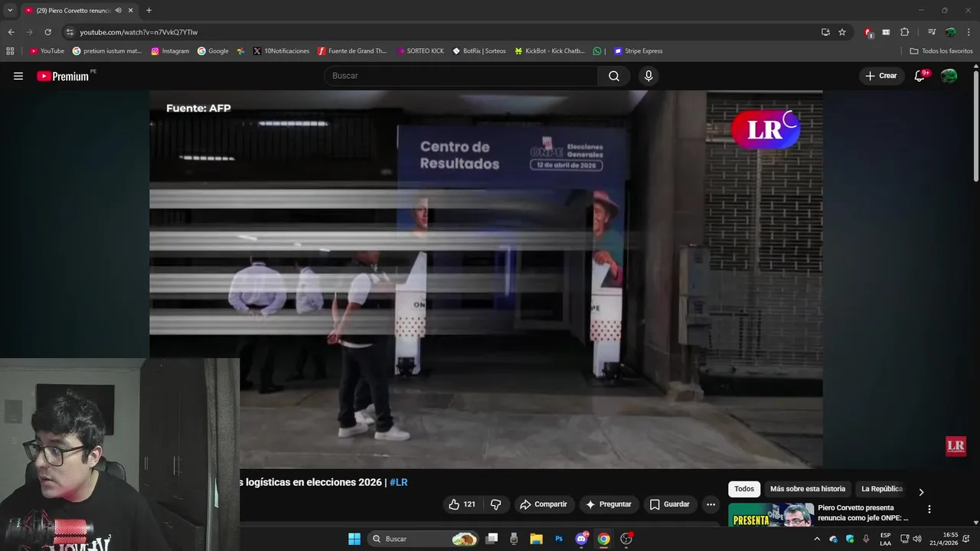Open File Explorer from taskbar
The width and height of the screenshot is (980, 551).
click(536, 539)
